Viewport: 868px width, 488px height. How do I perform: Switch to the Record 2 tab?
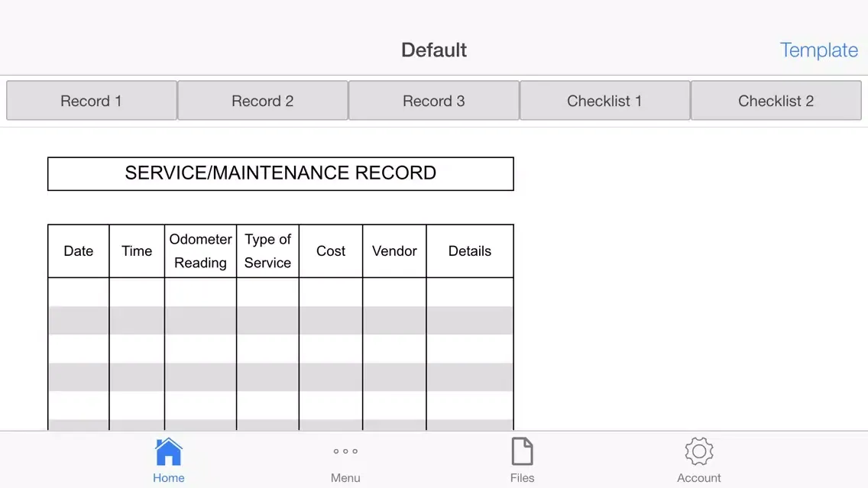pyautogui.click(x=262, y=101)
